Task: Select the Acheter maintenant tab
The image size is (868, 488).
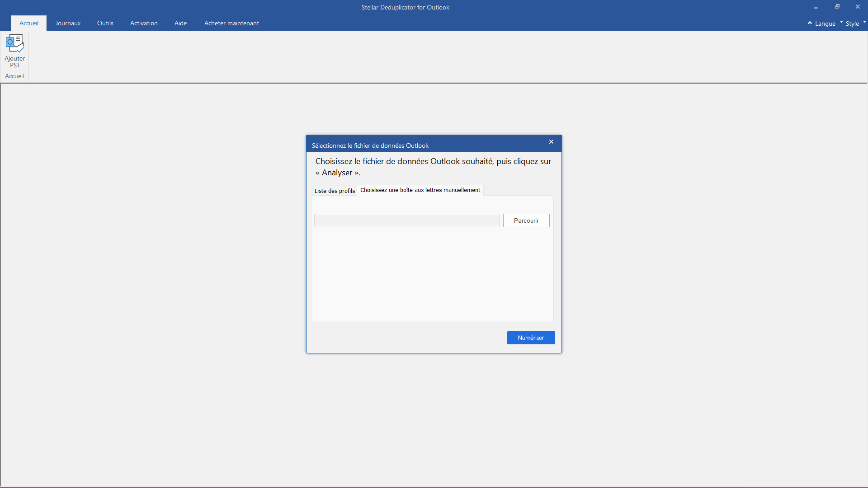Action: pos(231,23)
